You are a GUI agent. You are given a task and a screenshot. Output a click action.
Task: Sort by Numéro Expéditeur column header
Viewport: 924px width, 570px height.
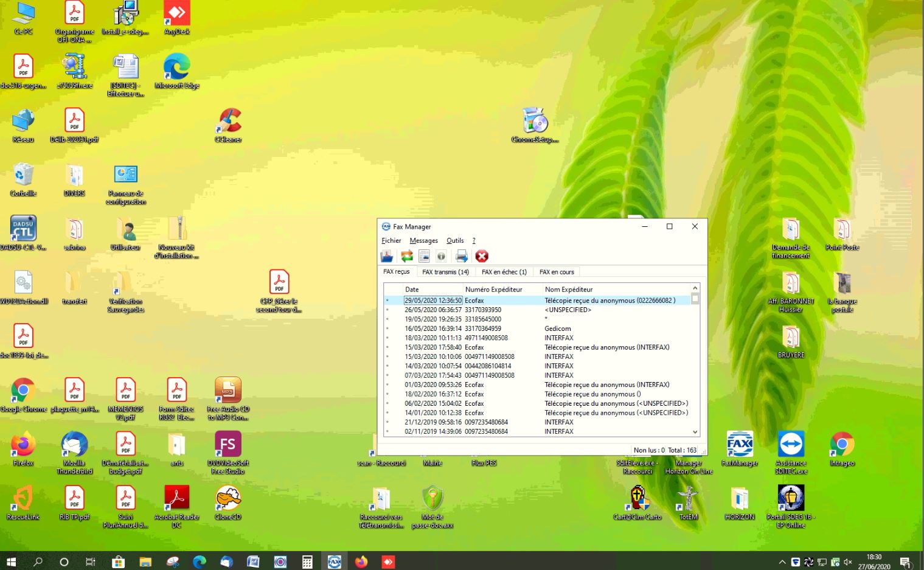tap(493, 290)
